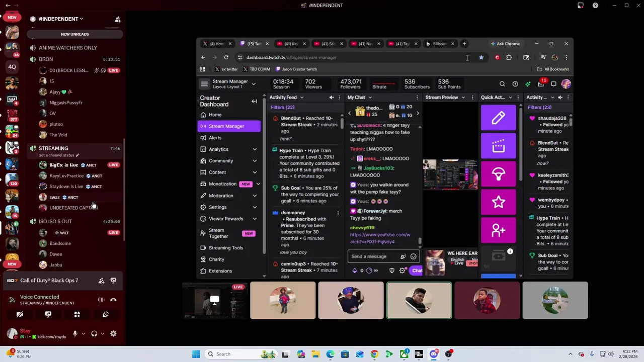This screenshot has width=644, height=362.
Task: Reload the Twitch dashboard page
Action: pyautogui.click(x=226, y=57)
